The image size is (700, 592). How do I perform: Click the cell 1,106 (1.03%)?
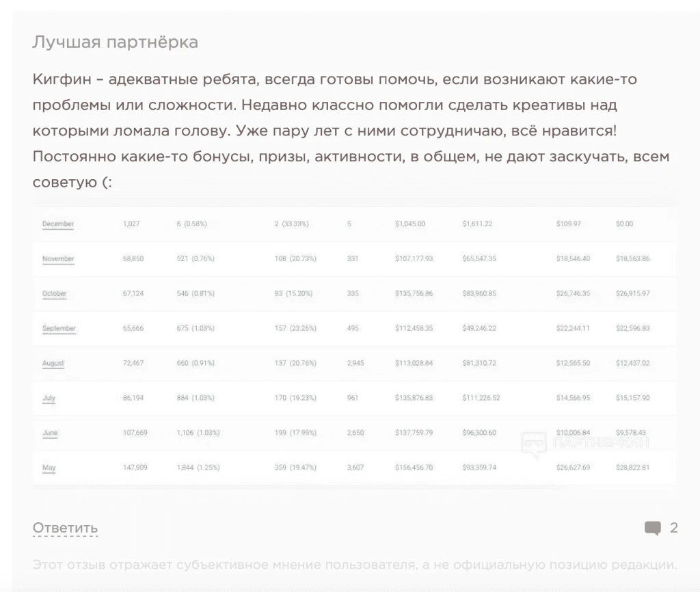click(x=198, y=433)
